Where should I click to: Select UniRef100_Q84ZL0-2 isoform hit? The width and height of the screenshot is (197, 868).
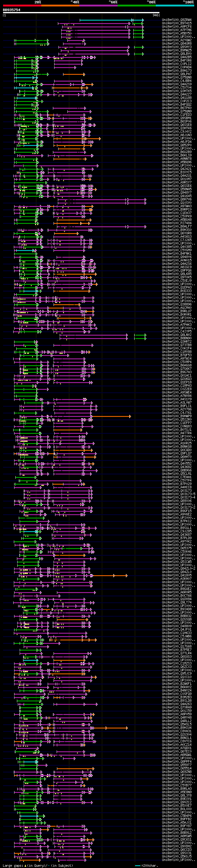pyautogui.click(x=179, y=568)
